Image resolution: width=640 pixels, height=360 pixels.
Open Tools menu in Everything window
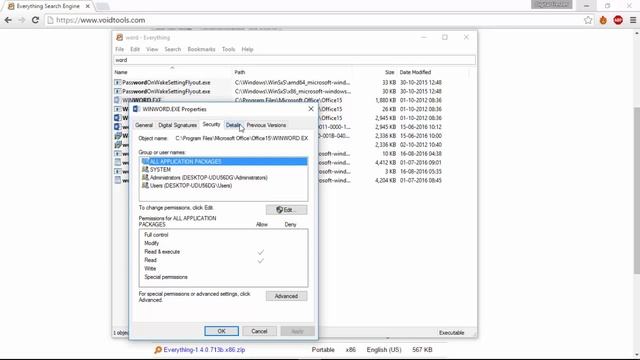pyautogui.click(x=229, y=49)
